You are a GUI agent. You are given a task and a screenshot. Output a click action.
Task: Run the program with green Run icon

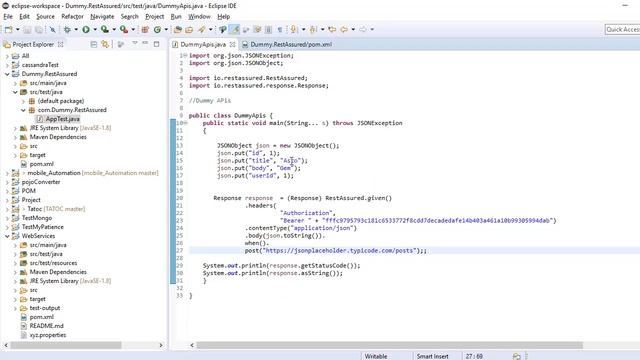[x=86, y=29]
